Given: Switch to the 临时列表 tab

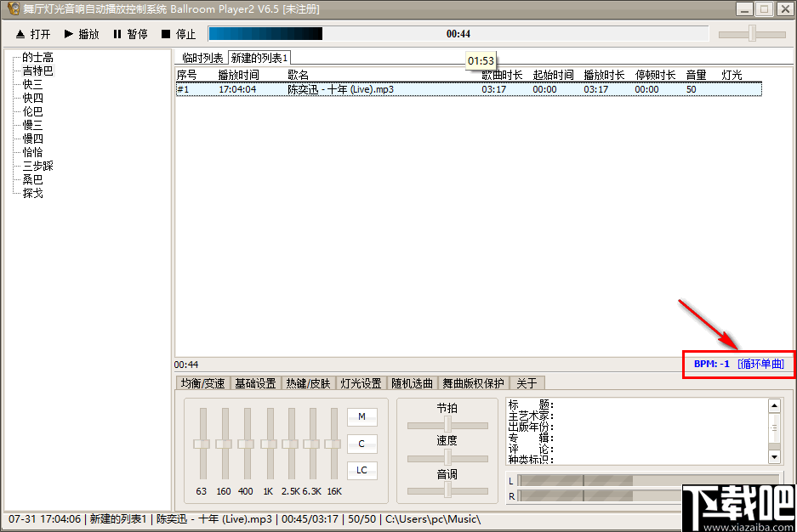Looking at the screenshot, I should pos(202,58).
